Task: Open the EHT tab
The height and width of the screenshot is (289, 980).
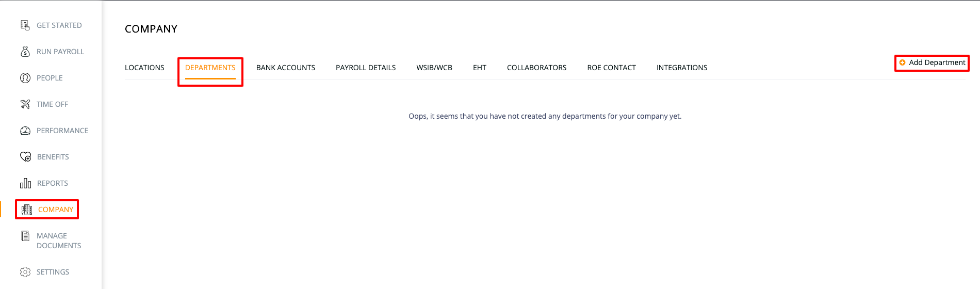Action: pyautogui.click(x=480, y=68)
